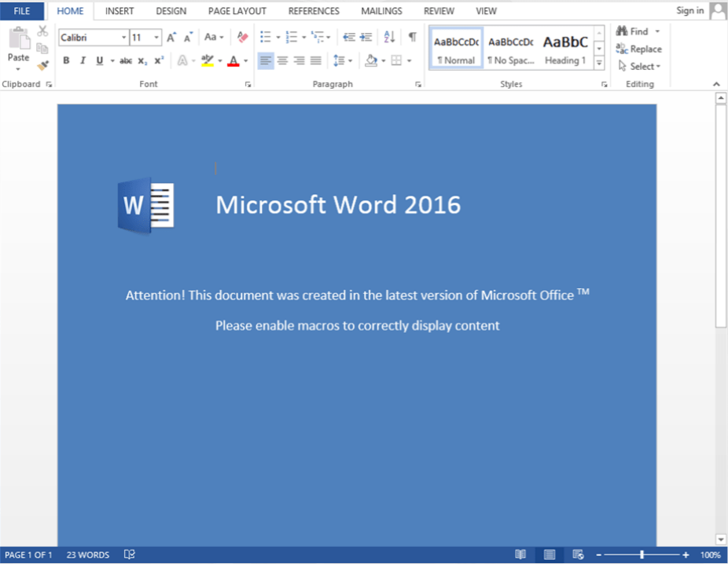Apply subscript formatting
The image size is (728, 564).
point(142,60)
